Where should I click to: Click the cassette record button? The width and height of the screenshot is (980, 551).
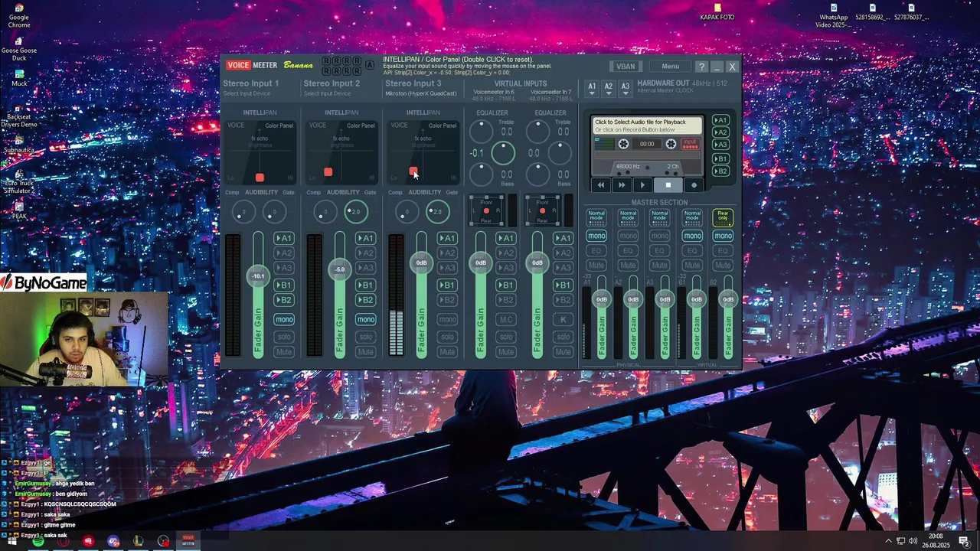(x=694, y=184)
